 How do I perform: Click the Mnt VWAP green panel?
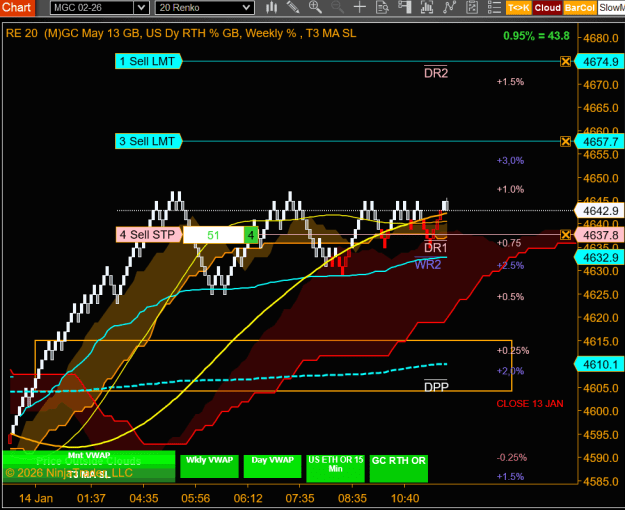point(88,456)
